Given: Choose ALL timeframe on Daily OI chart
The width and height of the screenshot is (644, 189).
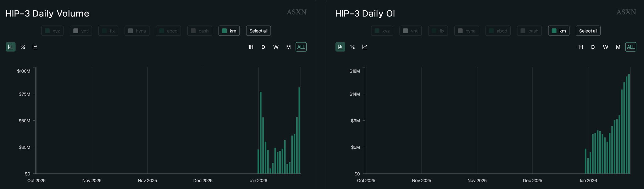Looking at the screenshot, I should (630, 47).
